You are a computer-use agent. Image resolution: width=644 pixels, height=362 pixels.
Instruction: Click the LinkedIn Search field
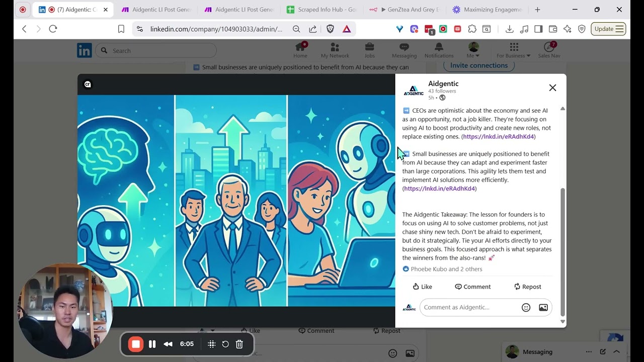point(156,50)
